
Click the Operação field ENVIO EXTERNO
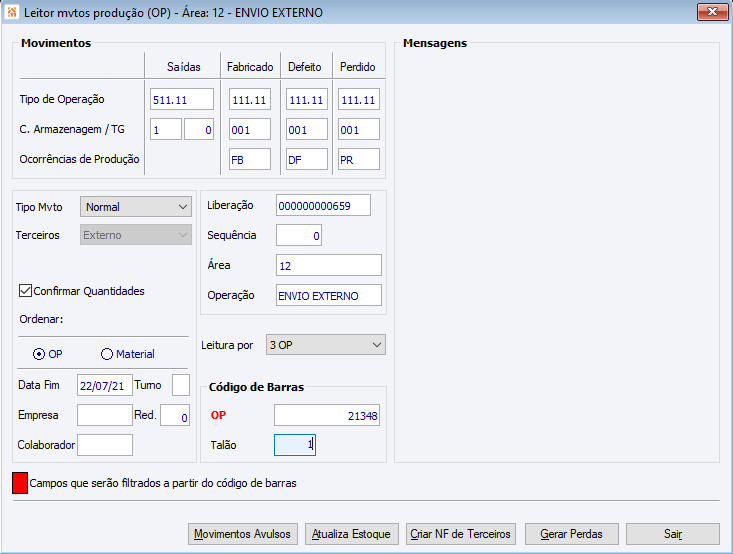pos(329,295)
